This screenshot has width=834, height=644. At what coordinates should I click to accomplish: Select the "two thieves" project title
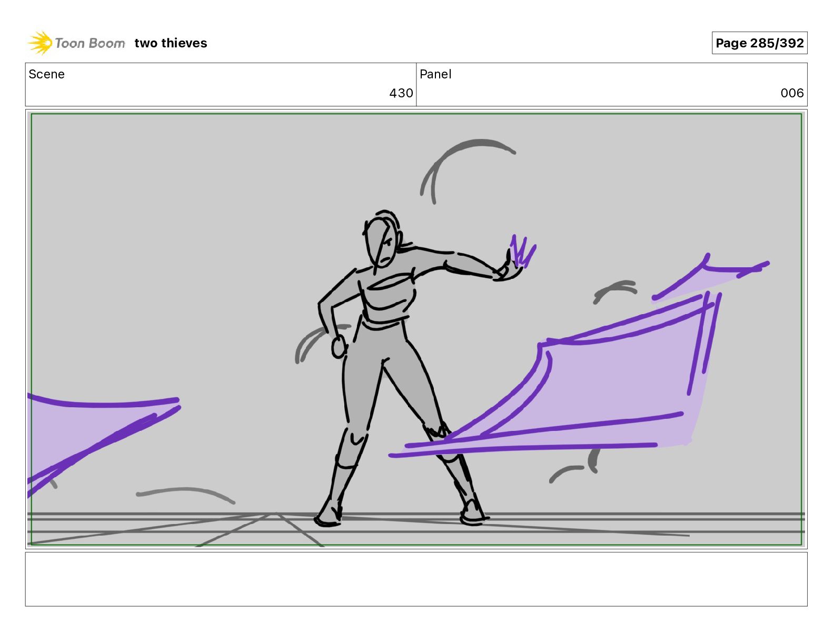coord(171,43)
